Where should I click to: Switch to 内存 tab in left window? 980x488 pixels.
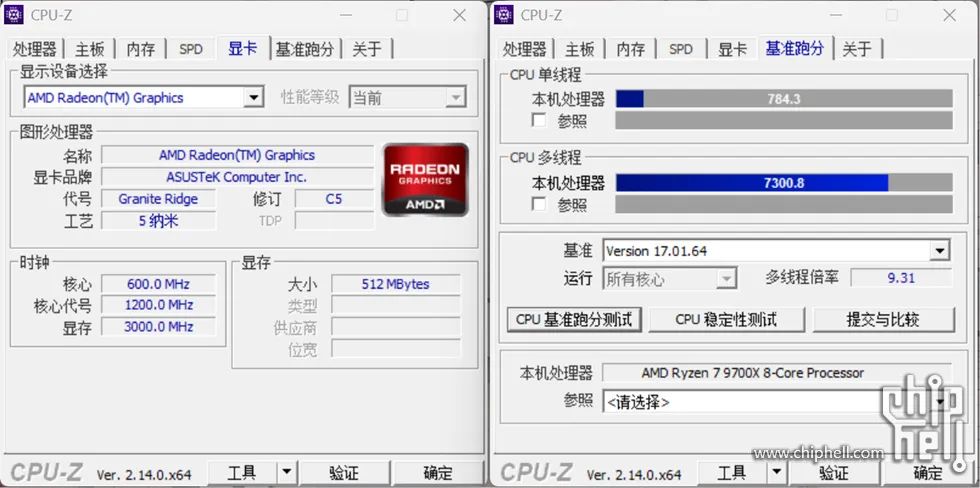tap(141, 49)
